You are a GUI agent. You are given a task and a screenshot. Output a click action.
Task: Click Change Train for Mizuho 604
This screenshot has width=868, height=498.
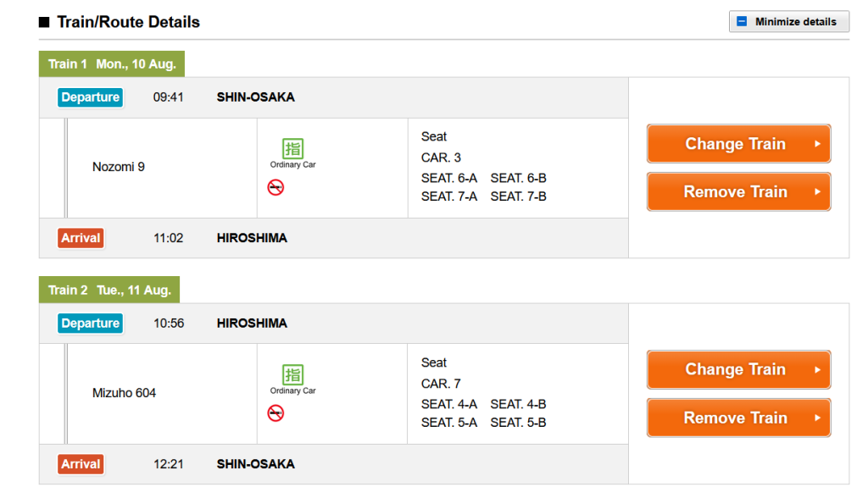click(x=738, y=369)
